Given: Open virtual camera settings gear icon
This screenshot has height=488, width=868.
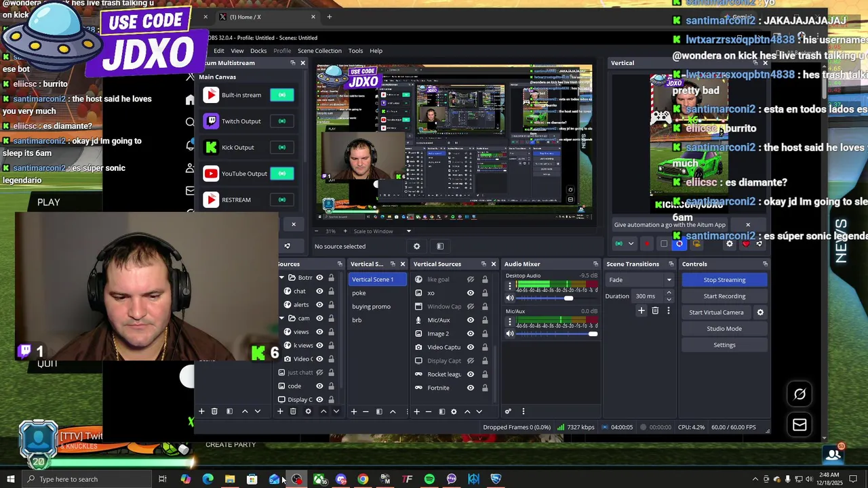Looking at the screenshot, I should pyautogui.click(x=760, y=312).
